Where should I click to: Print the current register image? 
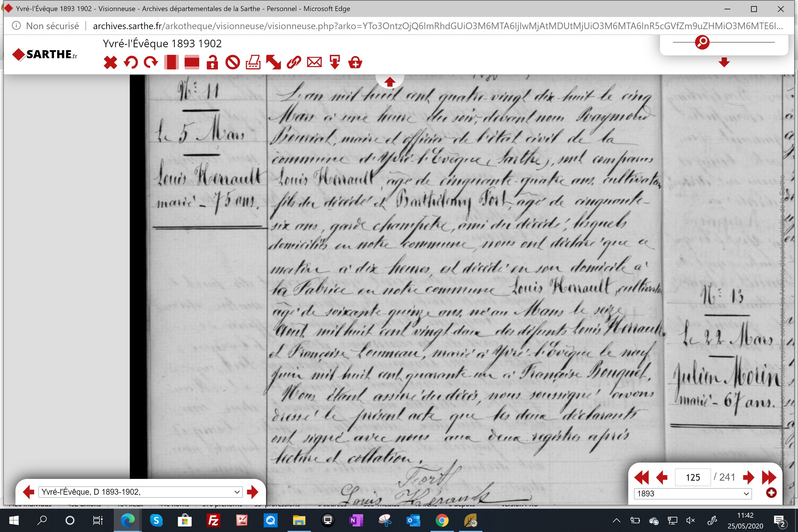click(253, 62)
